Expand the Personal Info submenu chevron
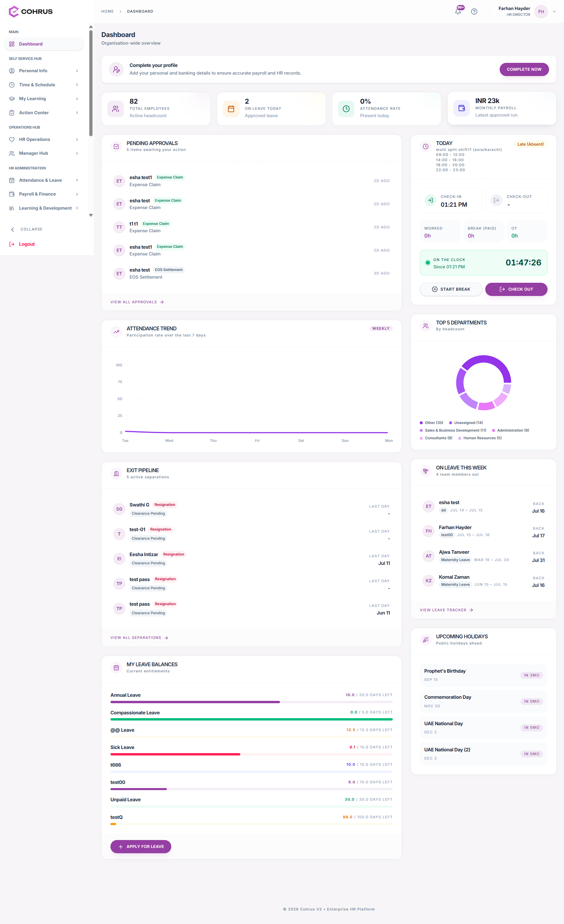Viewport: 564px width, 924px height. point(77,71)
